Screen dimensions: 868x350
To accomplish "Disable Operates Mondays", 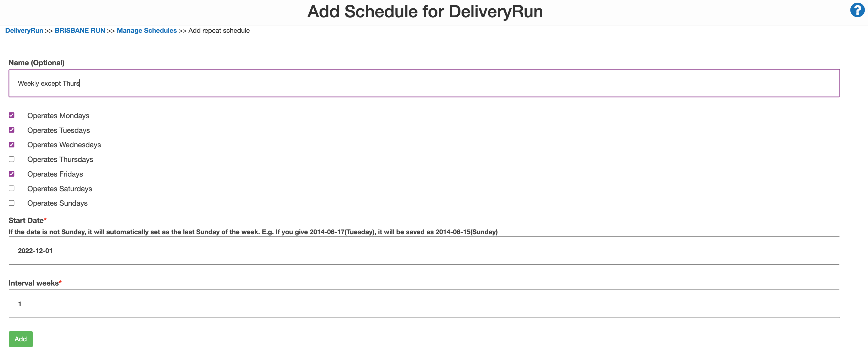I will [x=12, y=116].
